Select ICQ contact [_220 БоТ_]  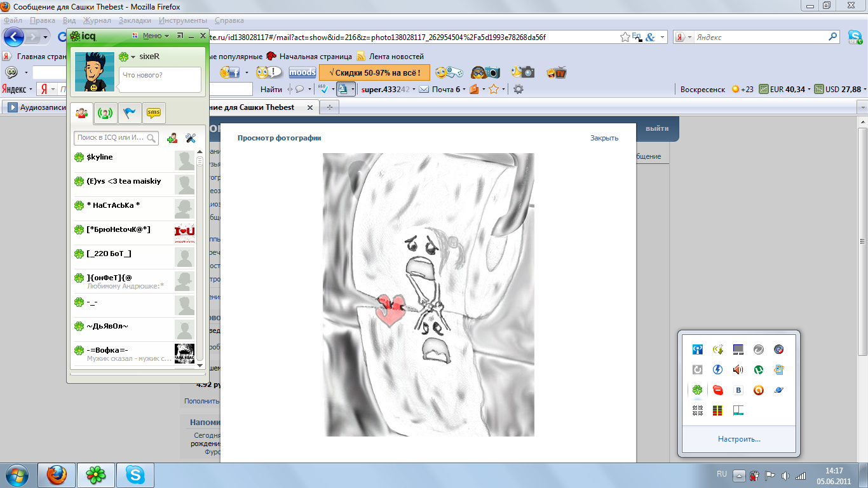click(134, 257)
